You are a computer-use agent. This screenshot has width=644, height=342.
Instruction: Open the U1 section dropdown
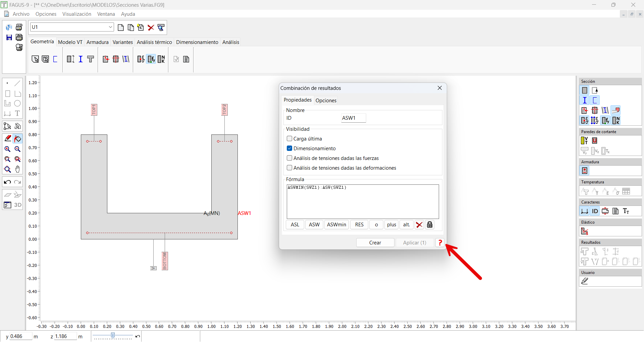[x=110, y=27]
